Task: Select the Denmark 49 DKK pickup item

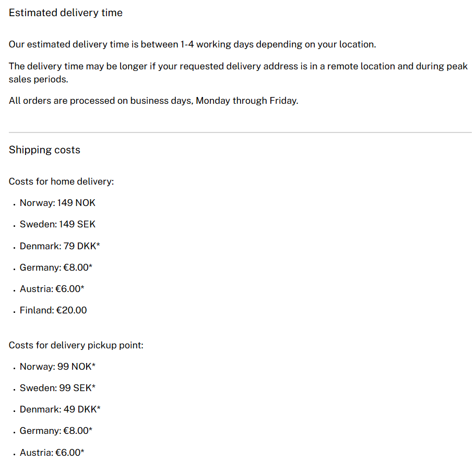Action: 59,409
